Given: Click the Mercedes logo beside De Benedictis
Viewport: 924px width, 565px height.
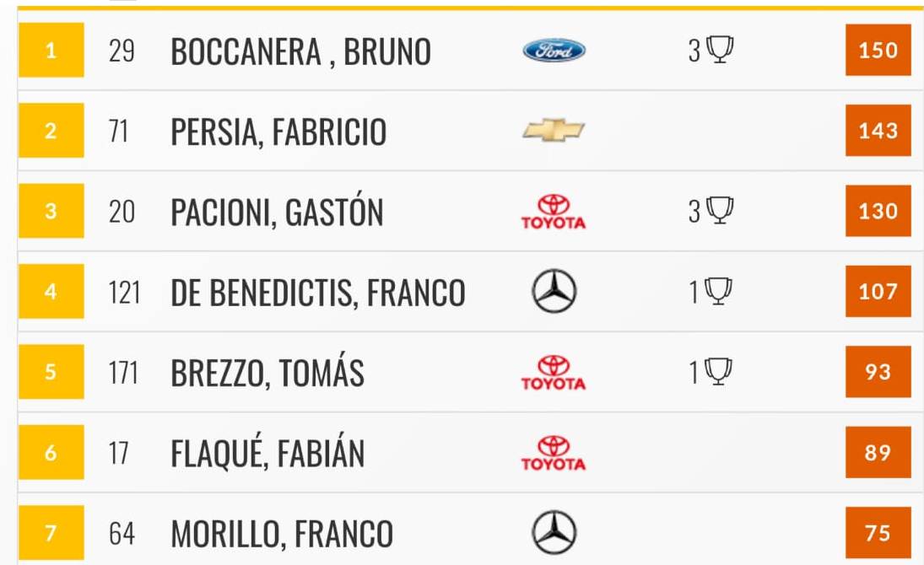Looking at the screenshot, I should click(x=554, y=291).
